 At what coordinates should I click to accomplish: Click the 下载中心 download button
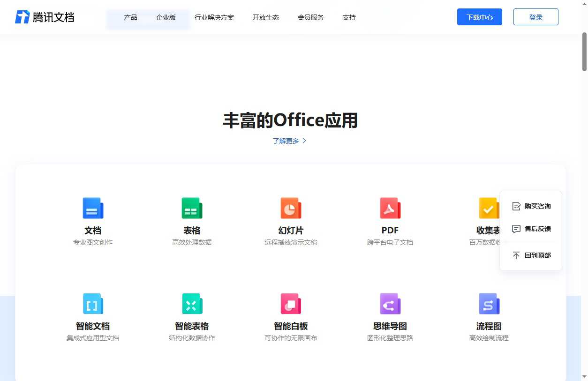479,17
